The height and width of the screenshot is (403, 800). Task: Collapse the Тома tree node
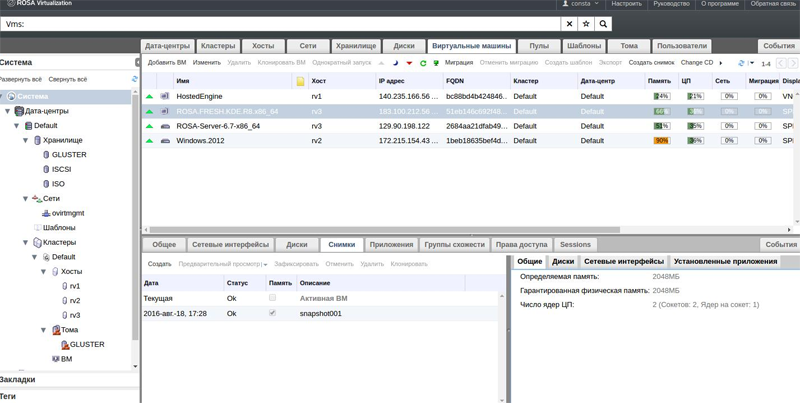click(x=44, y=331)
